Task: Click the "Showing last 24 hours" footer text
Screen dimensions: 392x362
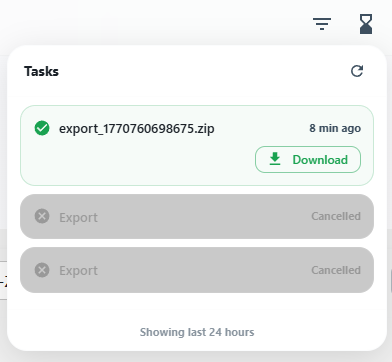Action: (x=197, y=332)
